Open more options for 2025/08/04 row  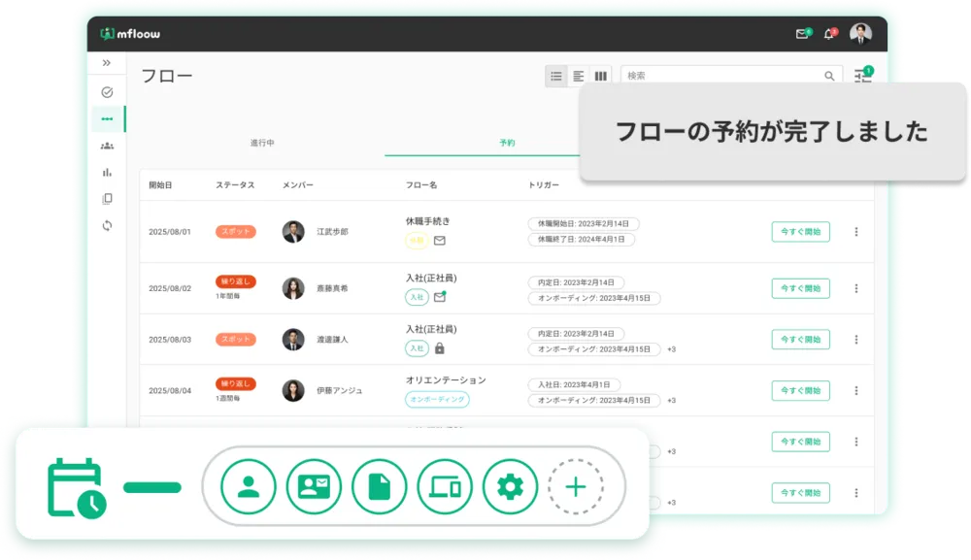click(x=856, y=390)
